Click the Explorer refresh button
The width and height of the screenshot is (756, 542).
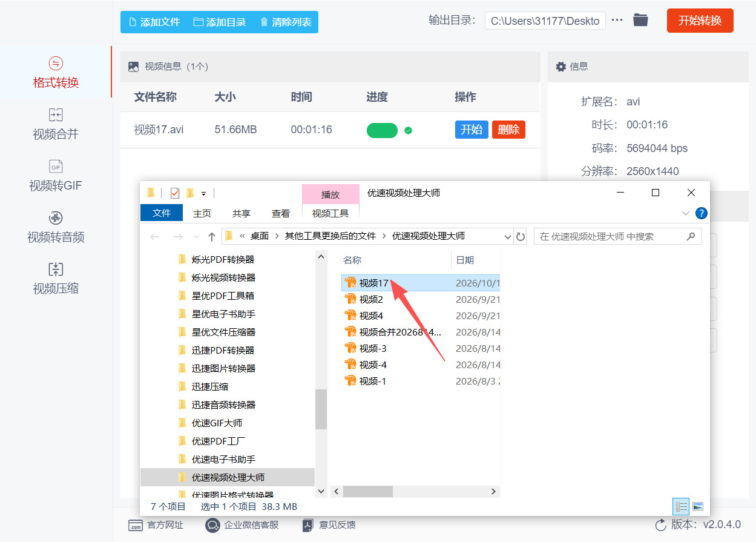[x=520, y=237]
